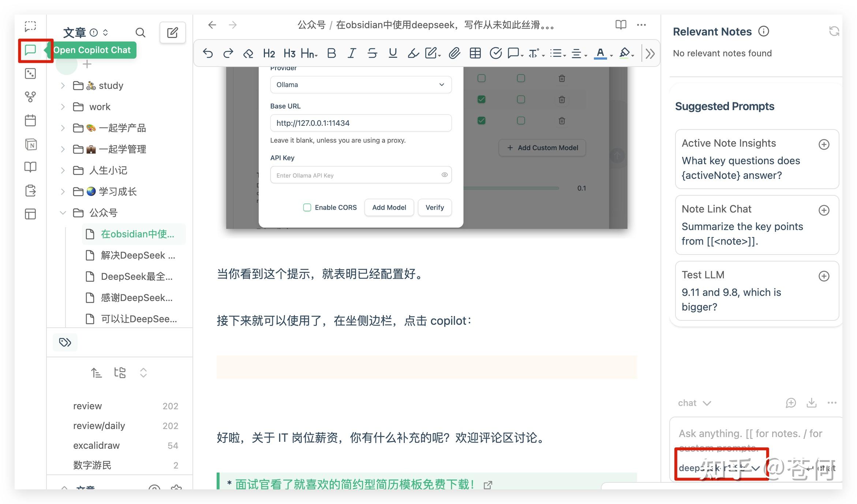This screenshot has height=504, width=857.
Task: Click the Verify button
Action: coord(434,207)
